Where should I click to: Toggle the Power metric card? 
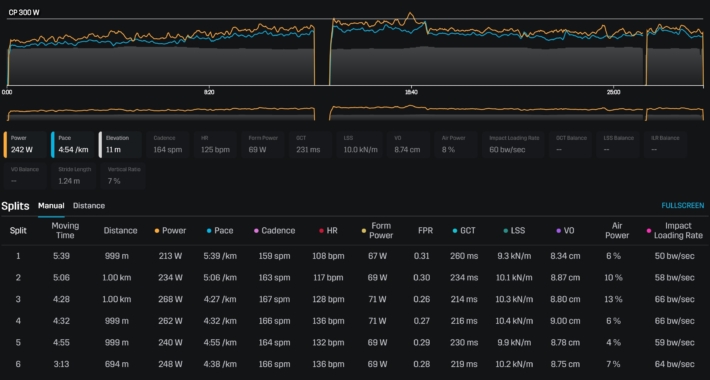pos(25,144)
